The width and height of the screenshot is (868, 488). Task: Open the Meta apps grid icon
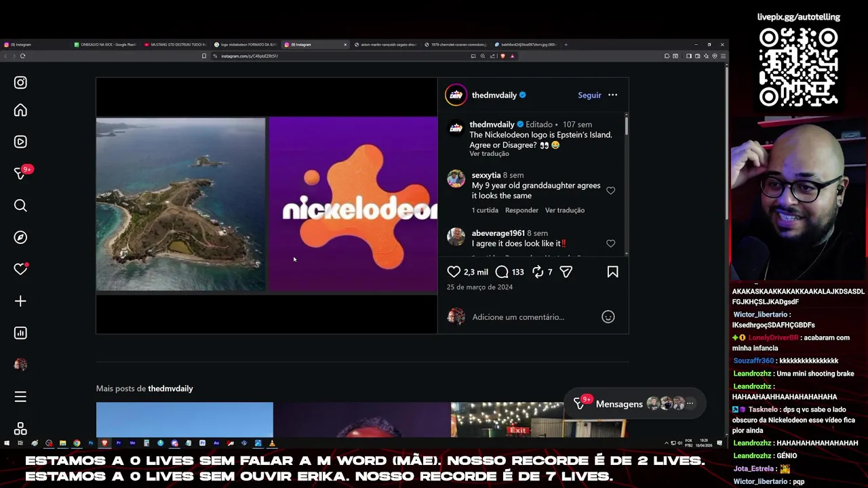coord(20,429)
